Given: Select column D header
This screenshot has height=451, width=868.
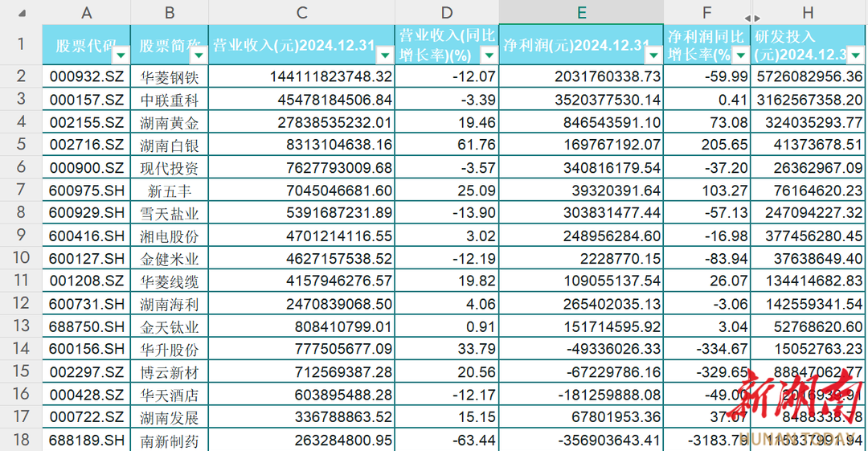Looking at the screenshot, I should tap(447, 12).
